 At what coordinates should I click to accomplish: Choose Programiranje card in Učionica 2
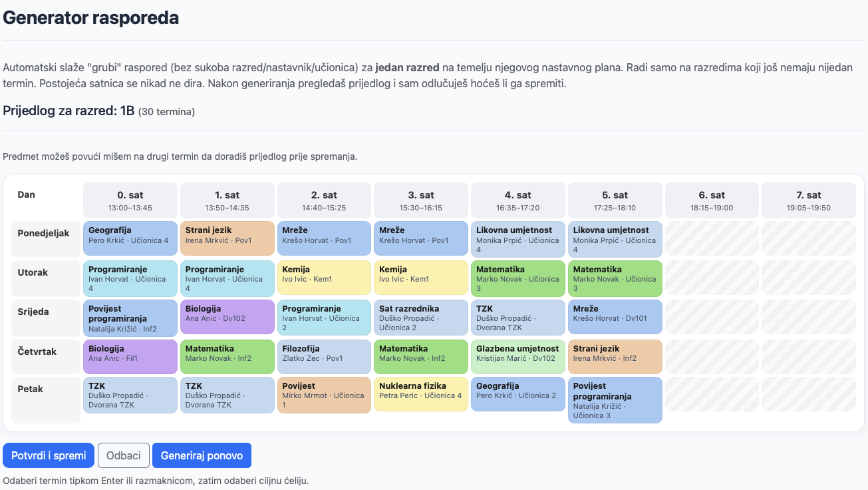[x=325, y=317]
